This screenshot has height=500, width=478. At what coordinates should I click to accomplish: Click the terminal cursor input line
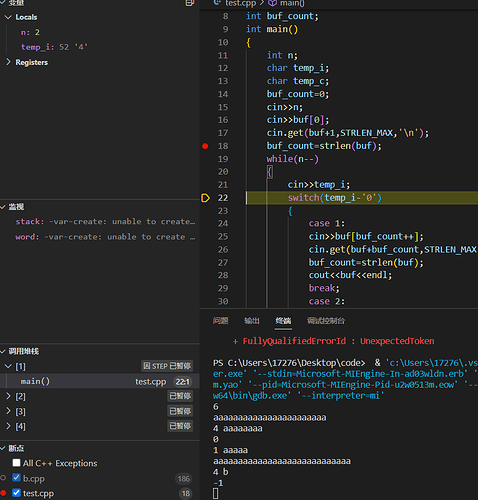click(216, 493)
